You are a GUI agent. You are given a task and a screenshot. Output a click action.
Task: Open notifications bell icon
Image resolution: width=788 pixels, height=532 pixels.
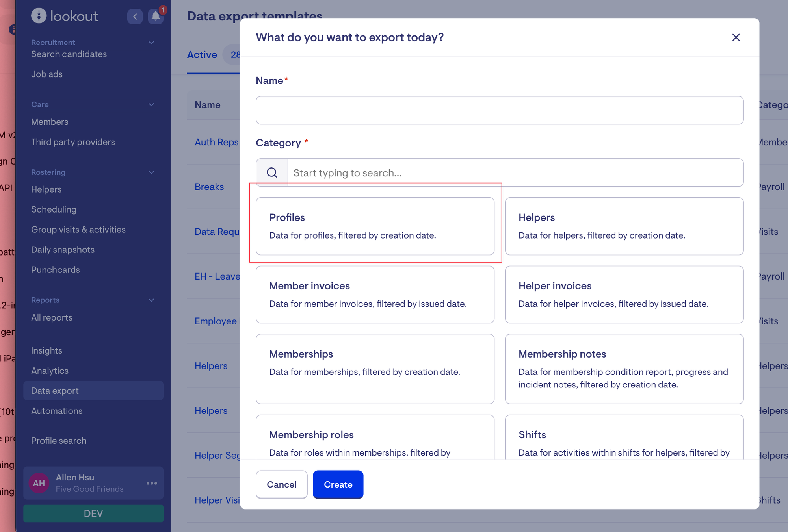point(156,16)
